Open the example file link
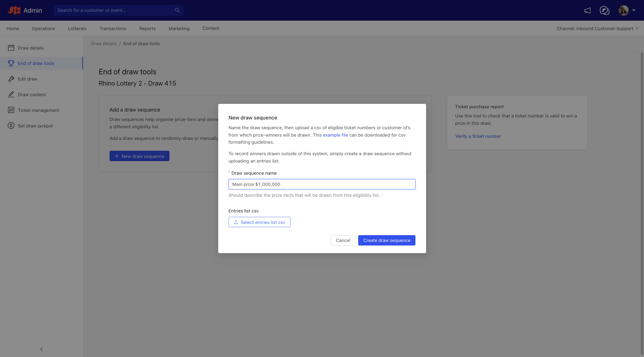The height and width of the screenshot is (357, 644). [x=335, y=135]
